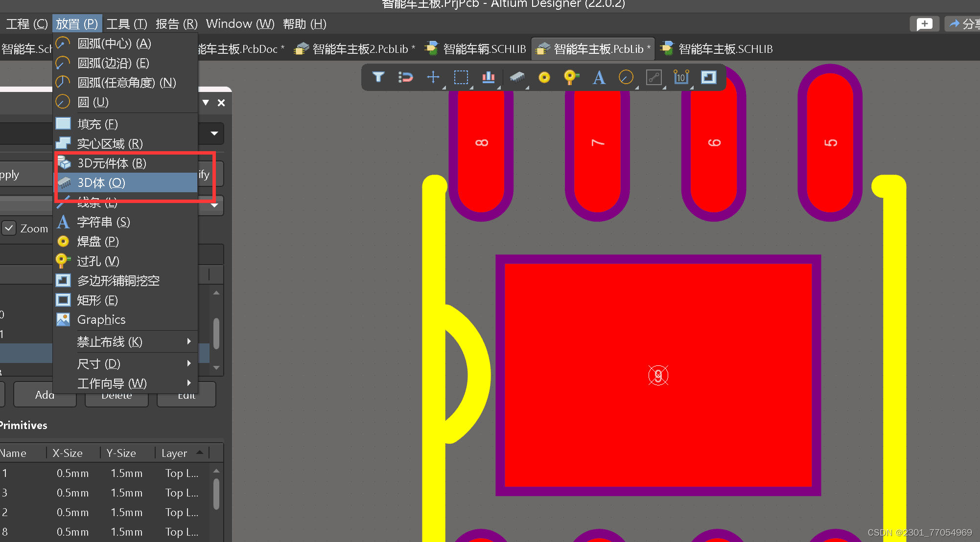Click the Place Arc circle toolbar icon
The image size is (980, 542).
point(626,77)
